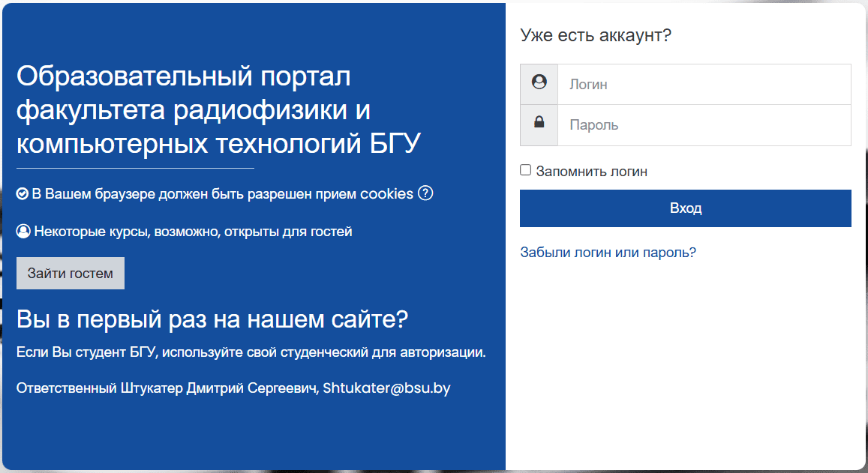868x473 pixels.
Task: Focus the Логин input field
Action: pyautogui.click(x=704, y=85)
